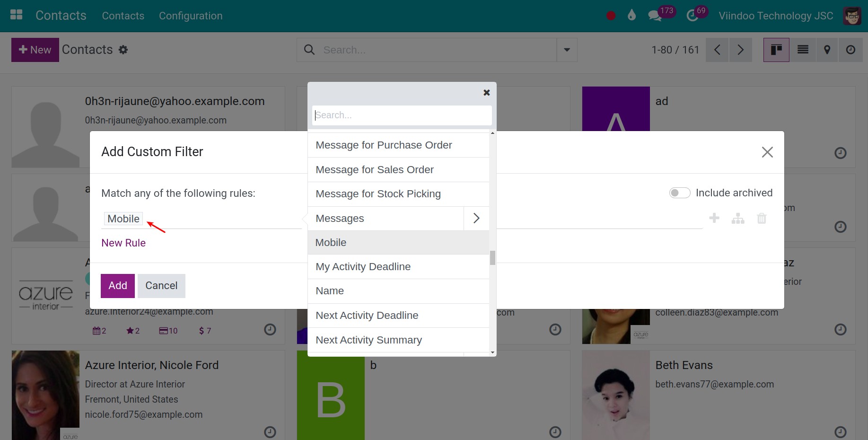Switch to List view

(803, 50)
